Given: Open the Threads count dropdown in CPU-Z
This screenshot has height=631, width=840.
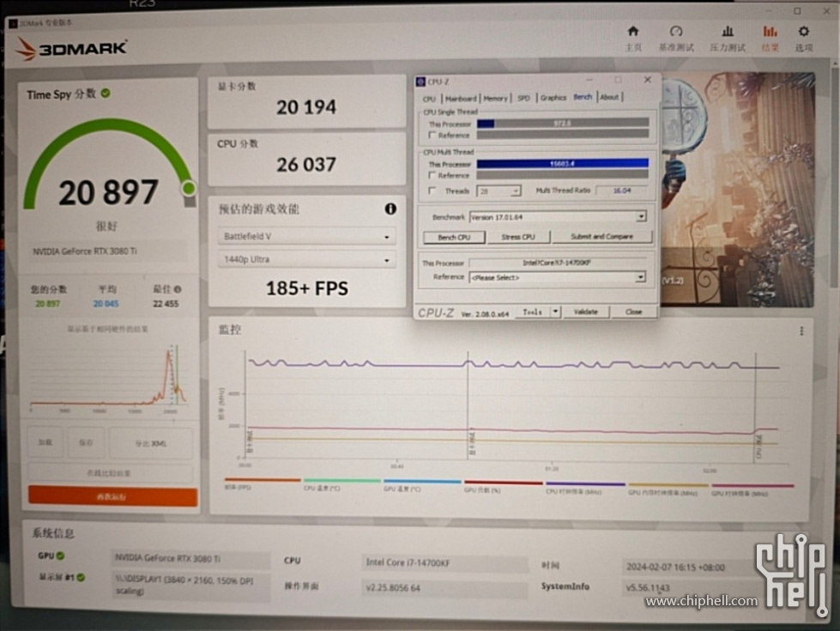Looking at the screenshot, I should pyautogui.click(x=499, y=191).
